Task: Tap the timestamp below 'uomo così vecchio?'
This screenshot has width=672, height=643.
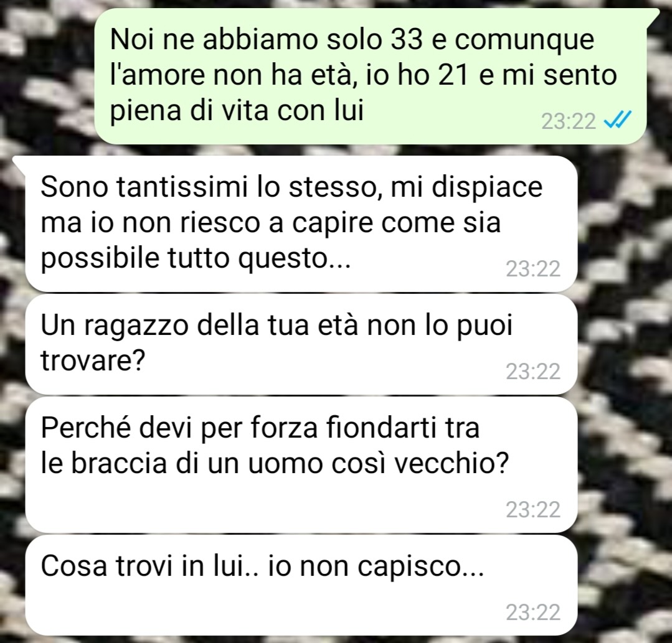Action: (533, 510)
